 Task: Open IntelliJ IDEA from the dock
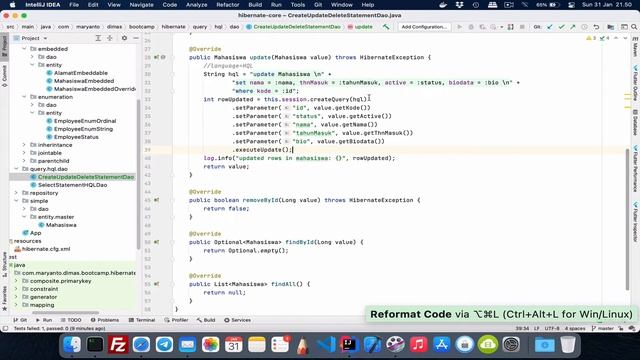349,345
